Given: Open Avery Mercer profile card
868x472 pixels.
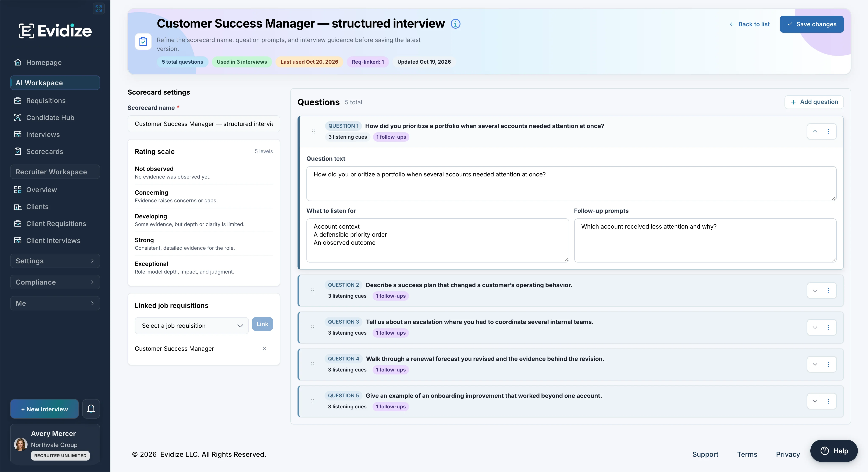Looking at the screenshot, I should point(55,444).
